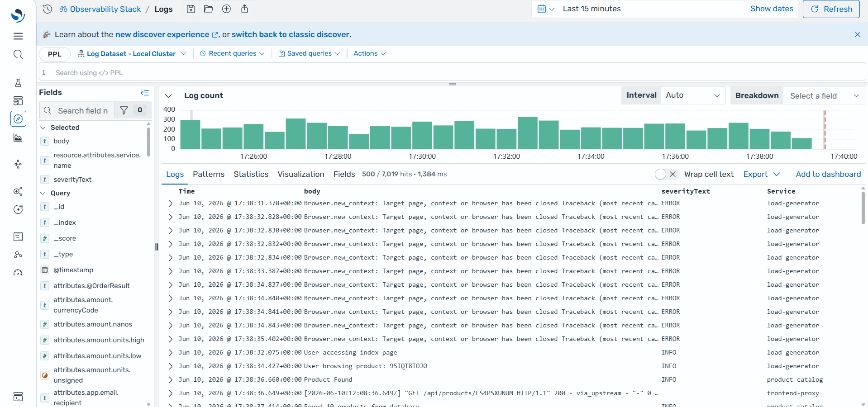Select the attributes.@OrderResult field
868x407 pixels.
(91, 286)
